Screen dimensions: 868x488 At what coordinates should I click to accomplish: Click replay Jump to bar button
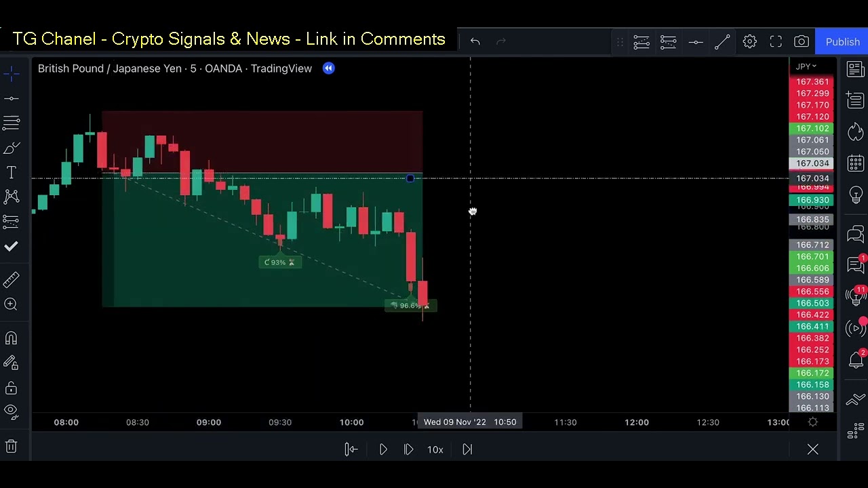[x=351, y=449]
